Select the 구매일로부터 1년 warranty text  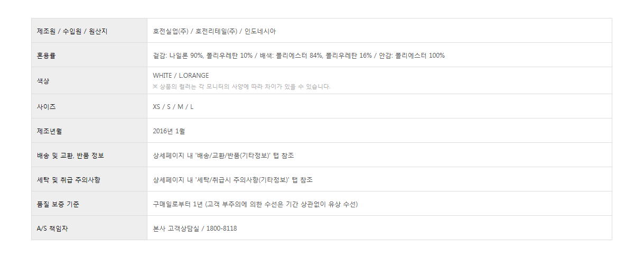click(178, 204)
